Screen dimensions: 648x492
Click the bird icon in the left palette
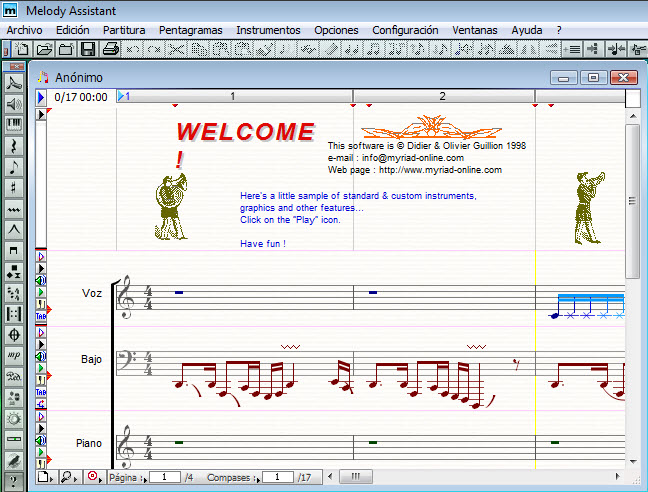[x=14, y=461]
